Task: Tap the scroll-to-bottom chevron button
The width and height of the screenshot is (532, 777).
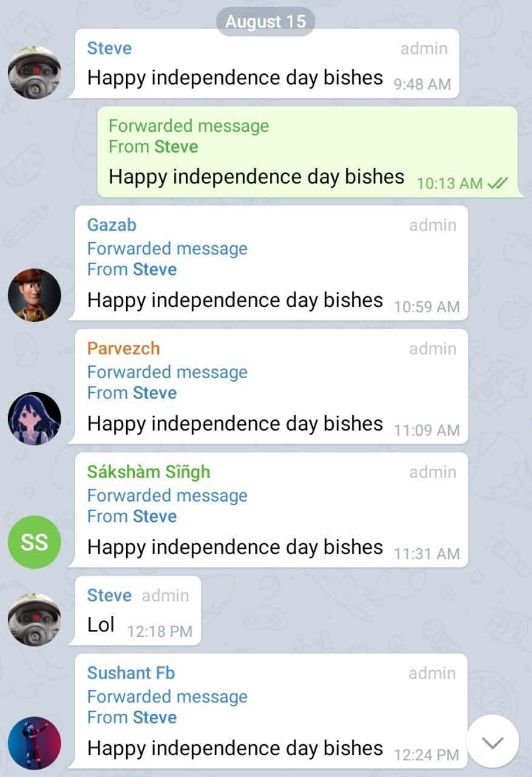Action: click(492, 741)
